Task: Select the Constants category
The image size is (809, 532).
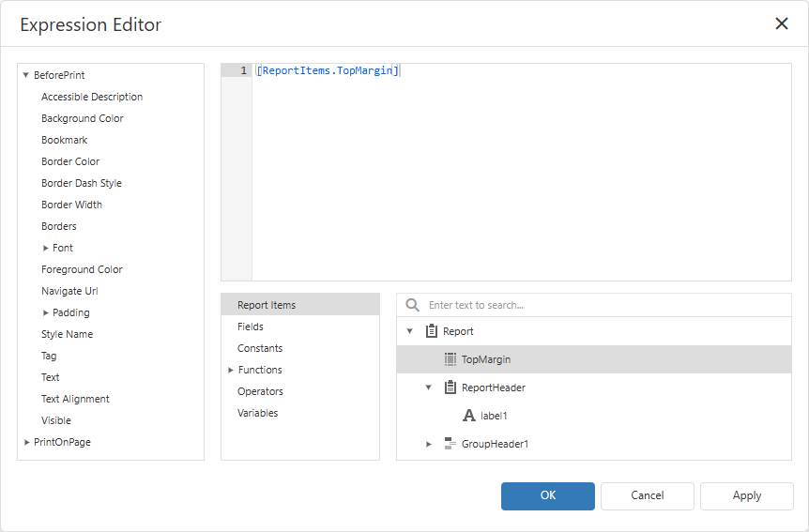Action: click(x=260, y=348)
